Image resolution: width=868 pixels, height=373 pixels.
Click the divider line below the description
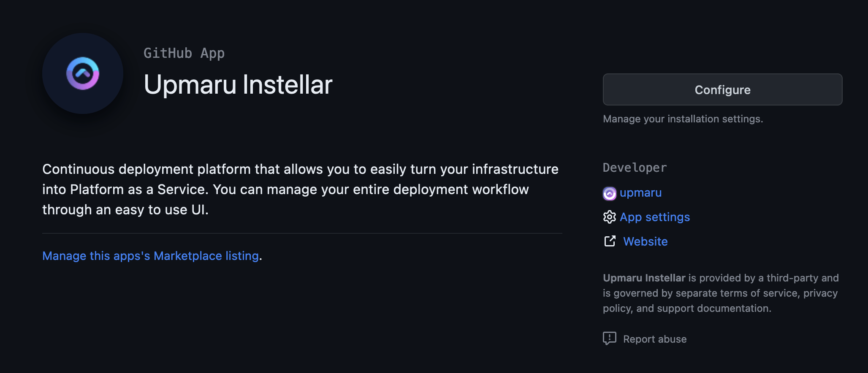(x=302, y=232)
